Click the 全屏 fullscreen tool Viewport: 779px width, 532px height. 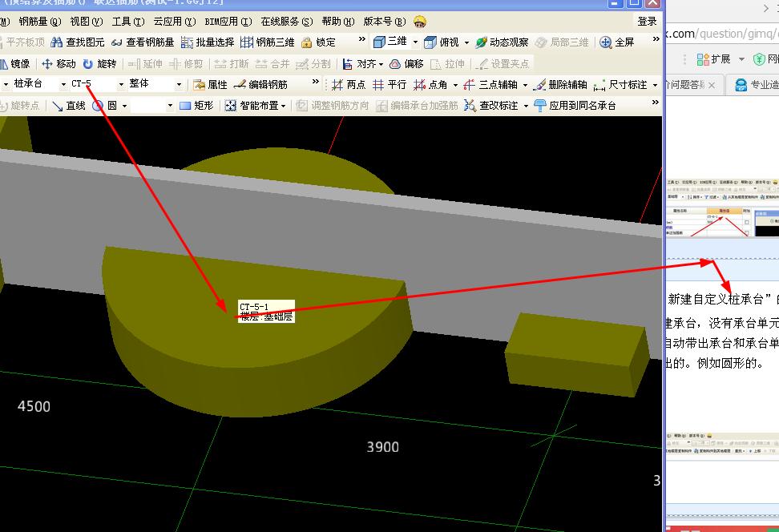(617, 42)
